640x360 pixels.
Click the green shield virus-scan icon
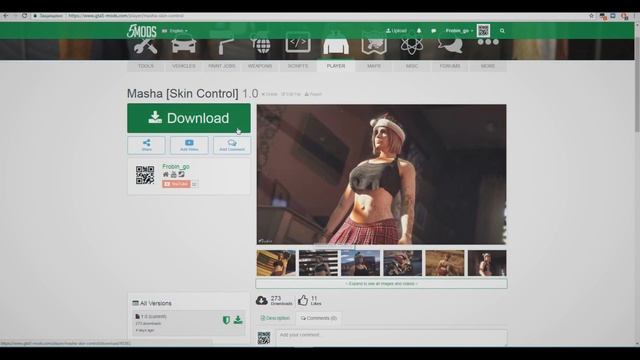pyautogui.click(x=226, y=320)
